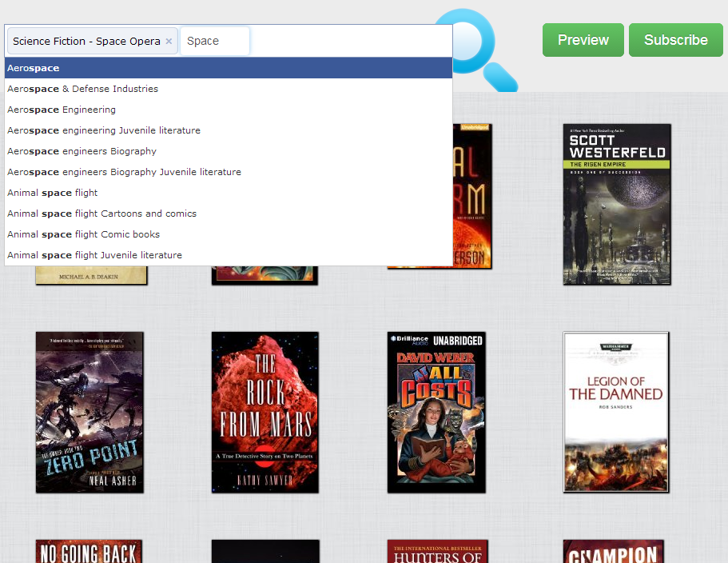Select Aerospace engineers Biography option
Screen dimensions: 728x563
point(229,151)
